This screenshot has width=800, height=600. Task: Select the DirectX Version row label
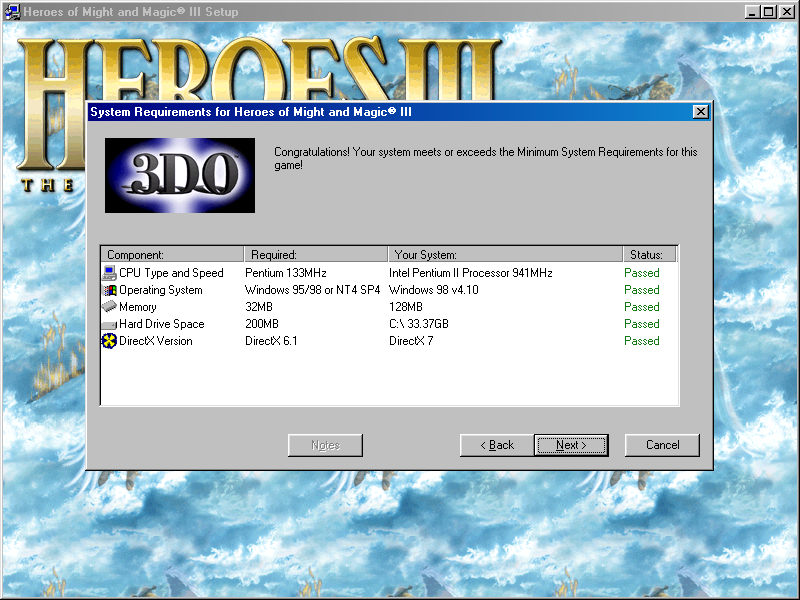point(156,341)
